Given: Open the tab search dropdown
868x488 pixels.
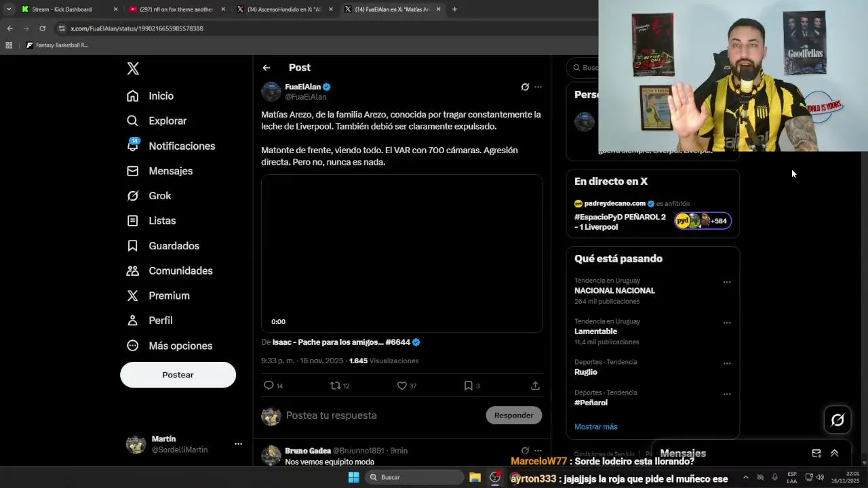Looking at the screenshot, I should (8, 9).
